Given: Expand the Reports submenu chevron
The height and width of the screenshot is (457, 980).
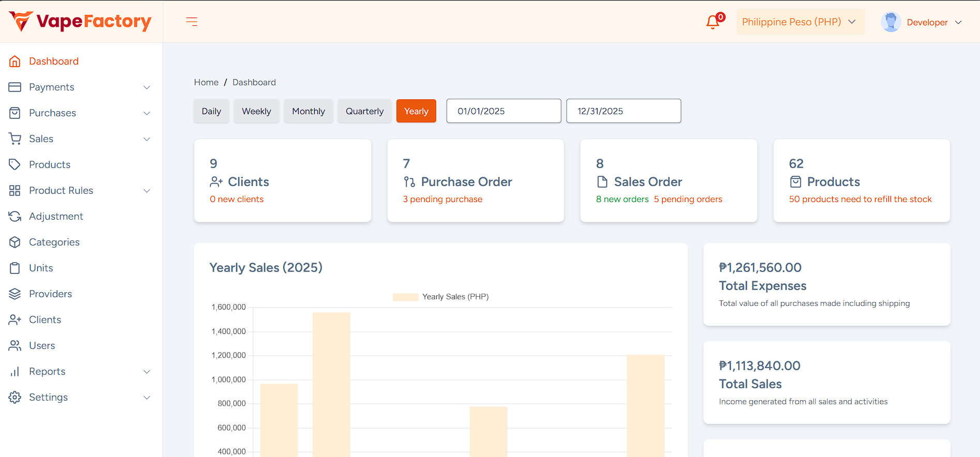Looking at the screenshot, I should (x=147, y=372).
